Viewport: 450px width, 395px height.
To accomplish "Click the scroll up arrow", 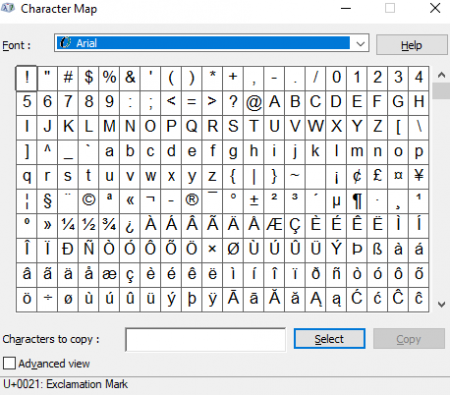I will click(x=441, y=75).
